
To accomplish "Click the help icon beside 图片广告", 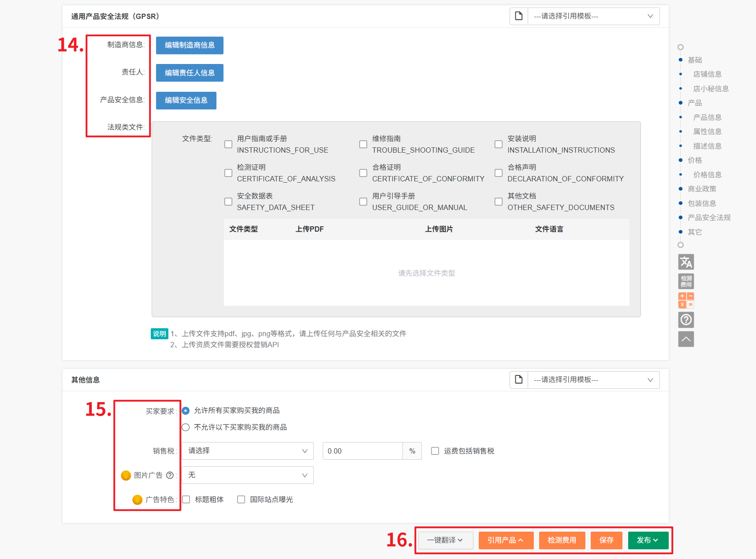I will point(170,475).
